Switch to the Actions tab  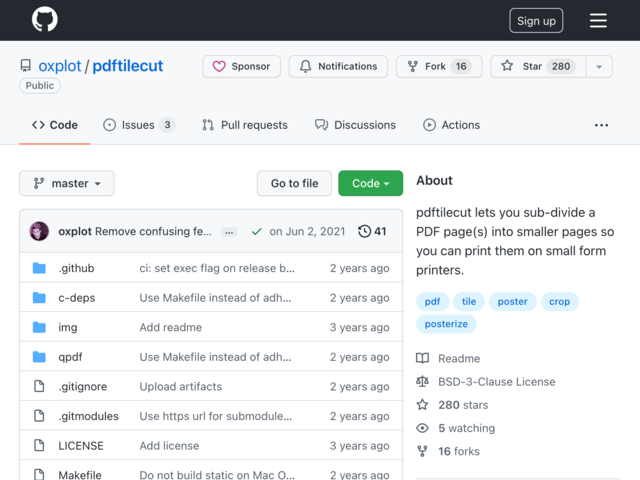[451, 125]
